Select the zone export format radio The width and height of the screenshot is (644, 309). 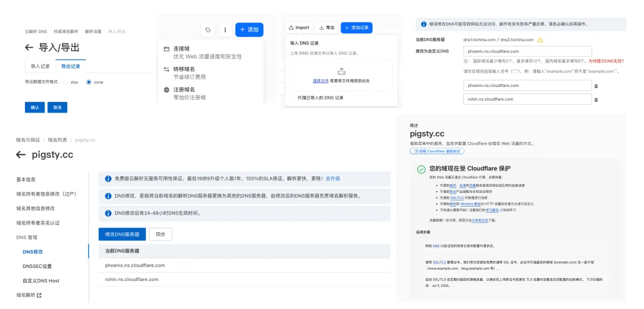point(89,82)
